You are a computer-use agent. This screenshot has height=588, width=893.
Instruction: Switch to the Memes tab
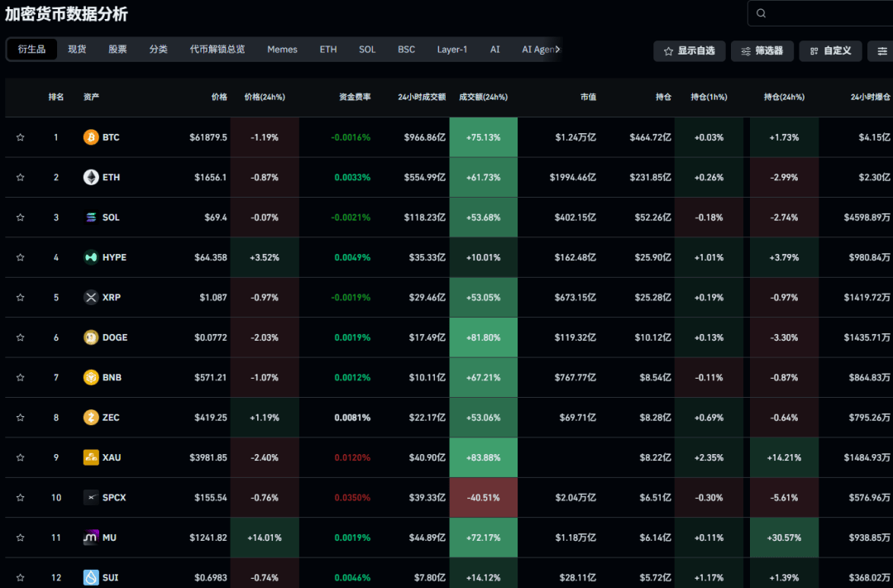pos(282,50)
